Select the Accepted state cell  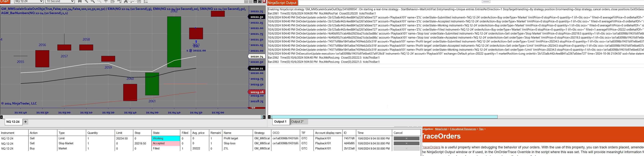[x=166, y=143]
